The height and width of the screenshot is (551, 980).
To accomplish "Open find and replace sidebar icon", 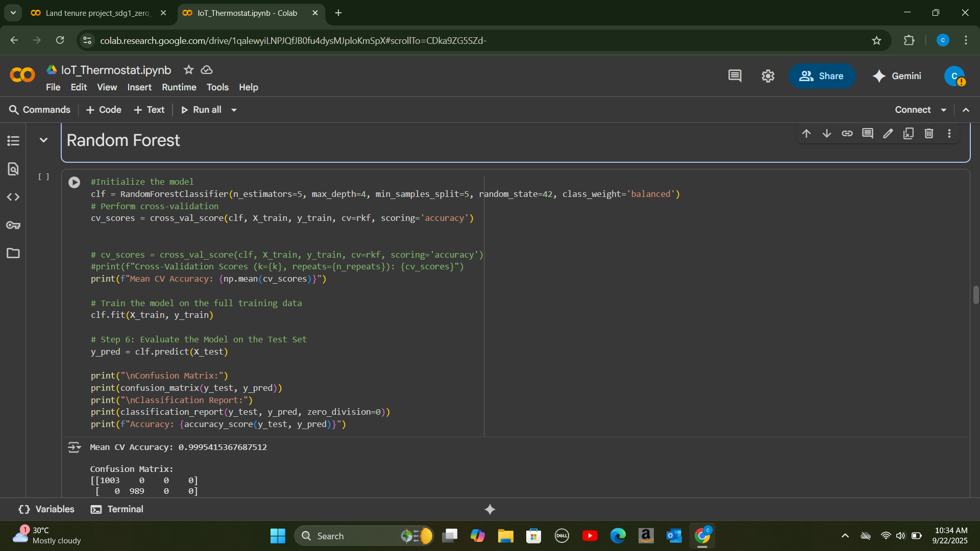I will tap(13, 169).
